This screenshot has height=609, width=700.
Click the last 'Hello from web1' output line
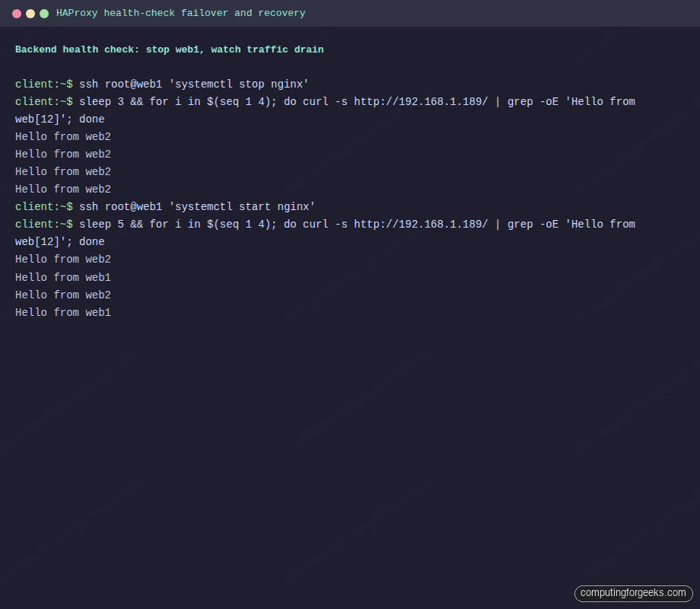(62, 312)
